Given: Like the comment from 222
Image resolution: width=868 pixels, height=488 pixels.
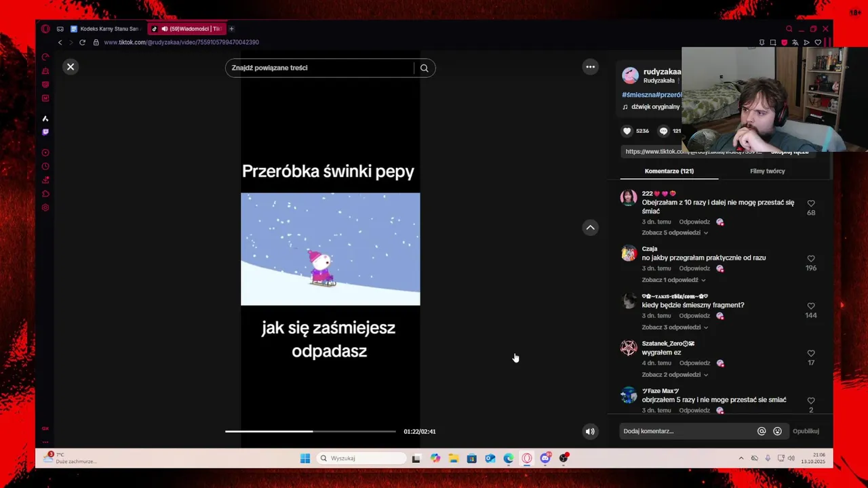Looking at the screenshot, I should pos(811,203).
